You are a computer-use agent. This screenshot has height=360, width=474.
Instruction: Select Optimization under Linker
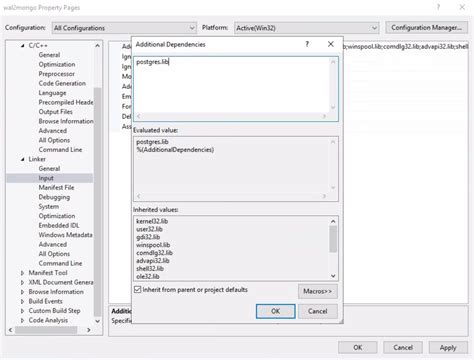57,216
